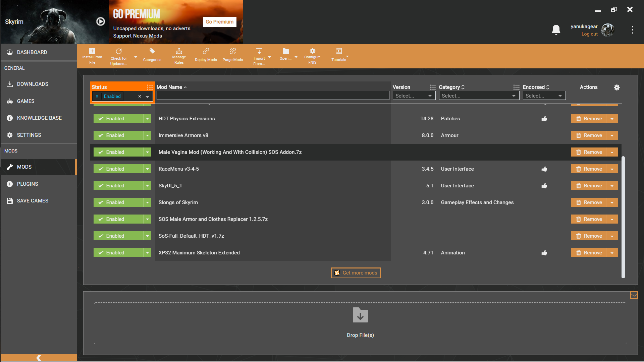
Task: Toggle Enabled status for SkyUI_5_1
Action: [118, 186]
